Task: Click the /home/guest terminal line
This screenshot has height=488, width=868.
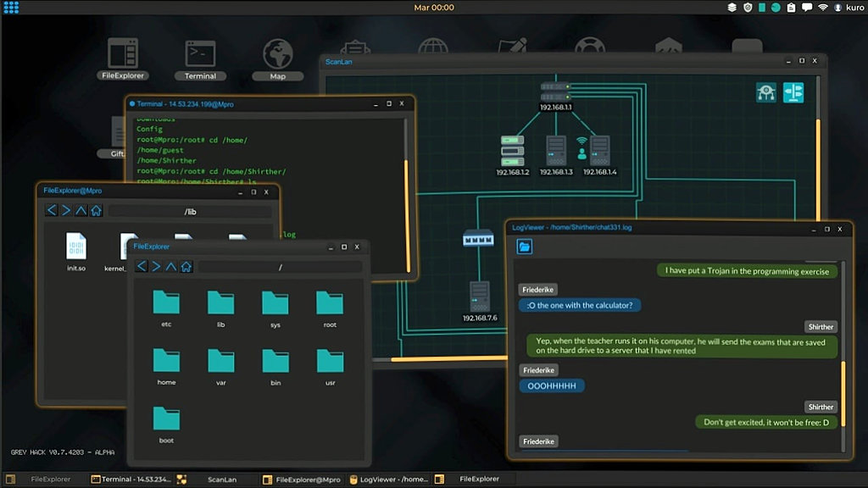Action: coord(160,150)
